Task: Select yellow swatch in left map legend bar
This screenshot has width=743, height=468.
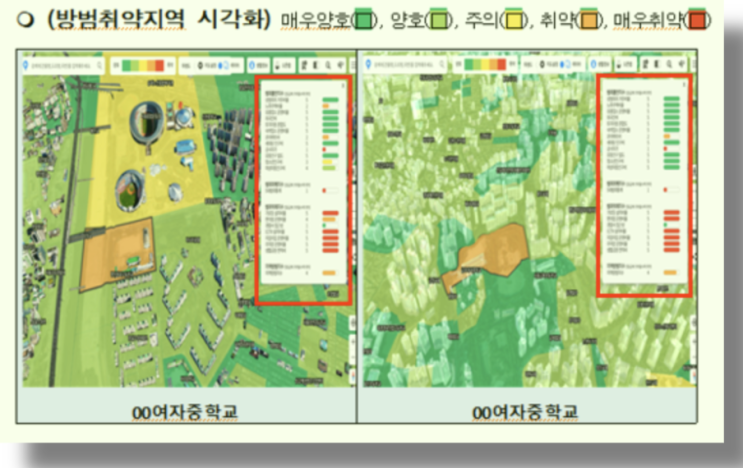Action: [143, 65]
